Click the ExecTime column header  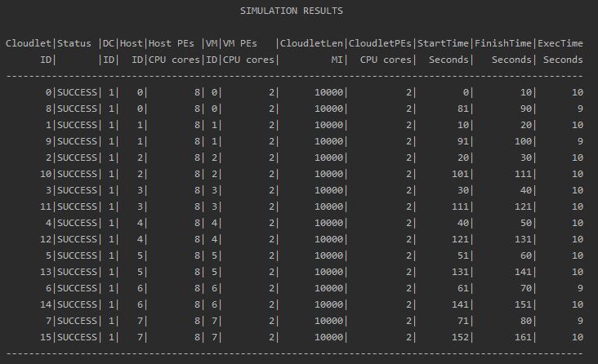point(560,43)
